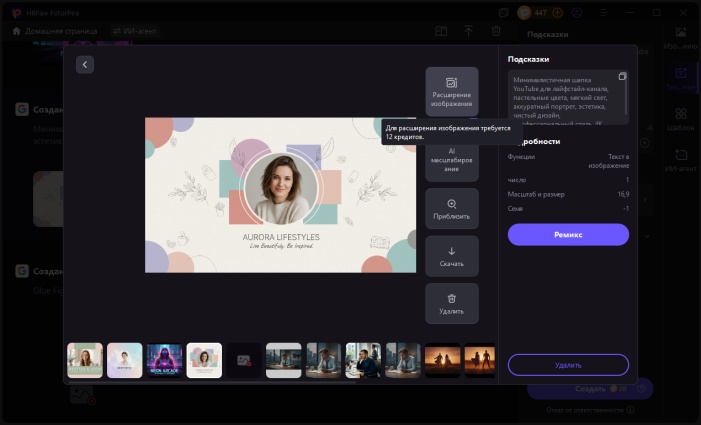This screenshot has height=425, width=701.
Task: Download the image with the Скачать button
Action: pos(451,256)
